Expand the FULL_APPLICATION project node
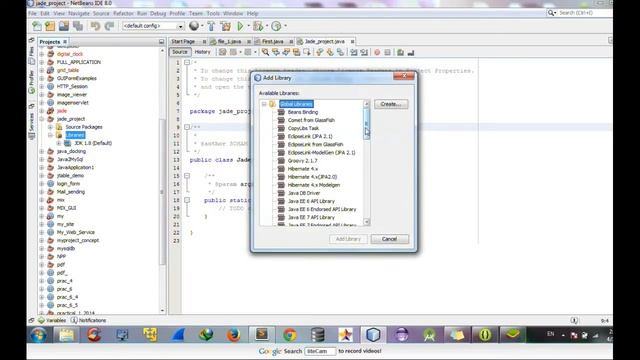Viewport: 640px width, 360px height. point(42,62)
